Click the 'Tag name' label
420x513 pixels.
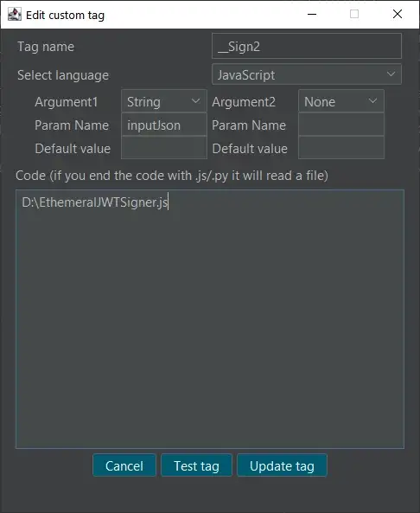46,47
